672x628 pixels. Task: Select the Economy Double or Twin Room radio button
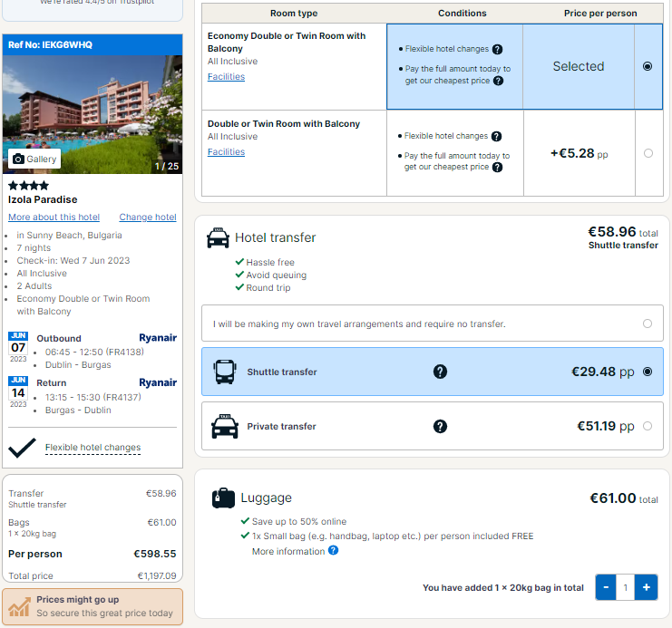[648, 66]
